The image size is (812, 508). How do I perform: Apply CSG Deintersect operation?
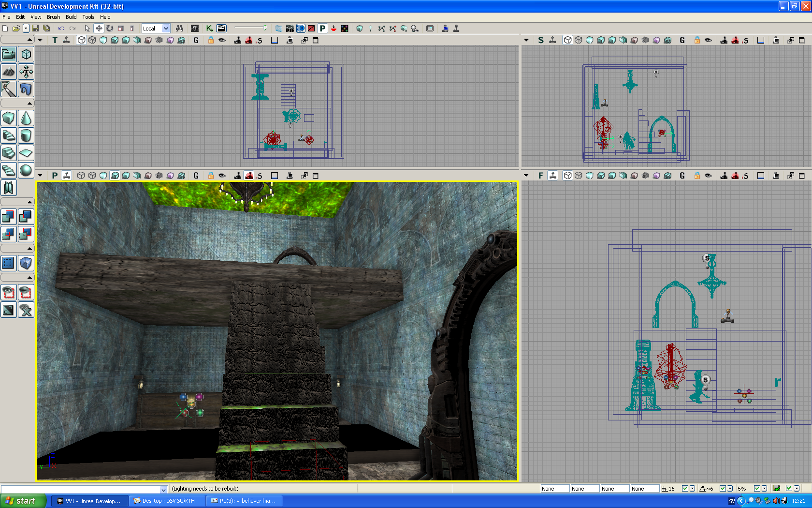26,234
